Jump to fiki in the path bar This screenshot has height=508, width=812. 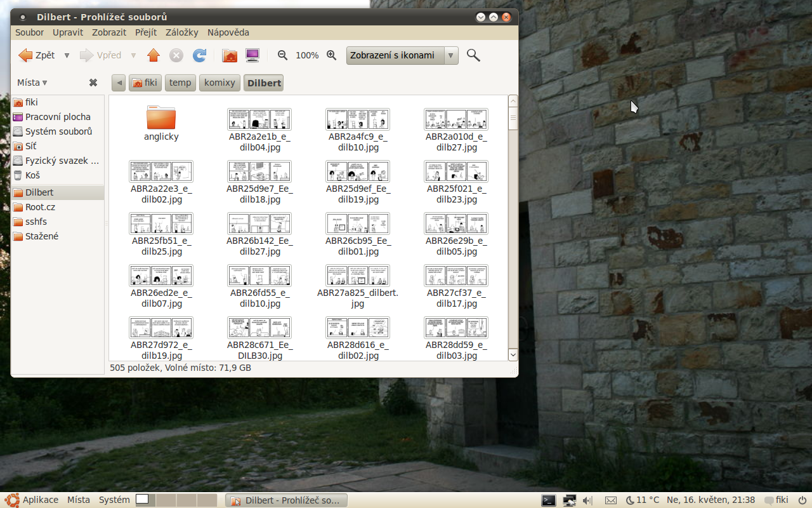tap(145, 83)
